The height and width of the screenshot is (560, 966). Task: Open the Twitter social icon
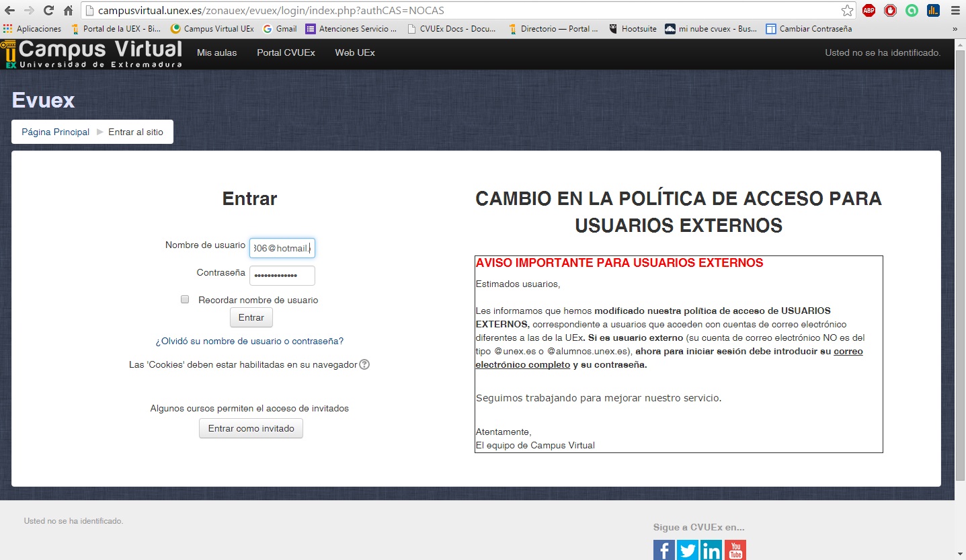[x=688, y=550]
